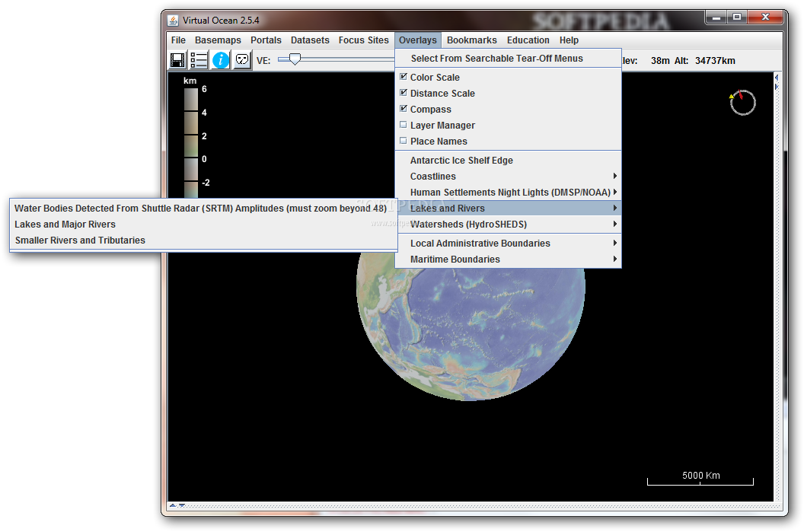Uncheck the Distance Scale checkbox
804x532 pixels.
click(x=404, y=93)
